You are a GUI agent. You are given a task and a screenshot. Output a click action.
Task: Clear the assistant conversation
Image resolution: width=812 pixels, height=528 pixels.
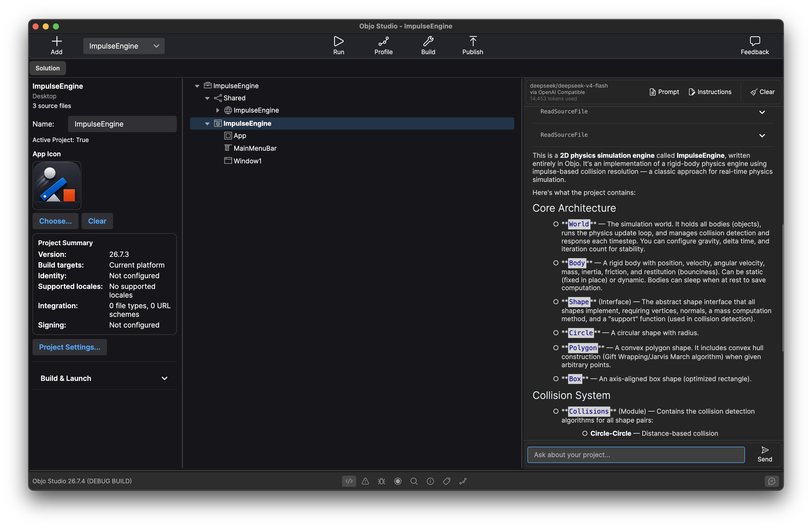point(762,92)
